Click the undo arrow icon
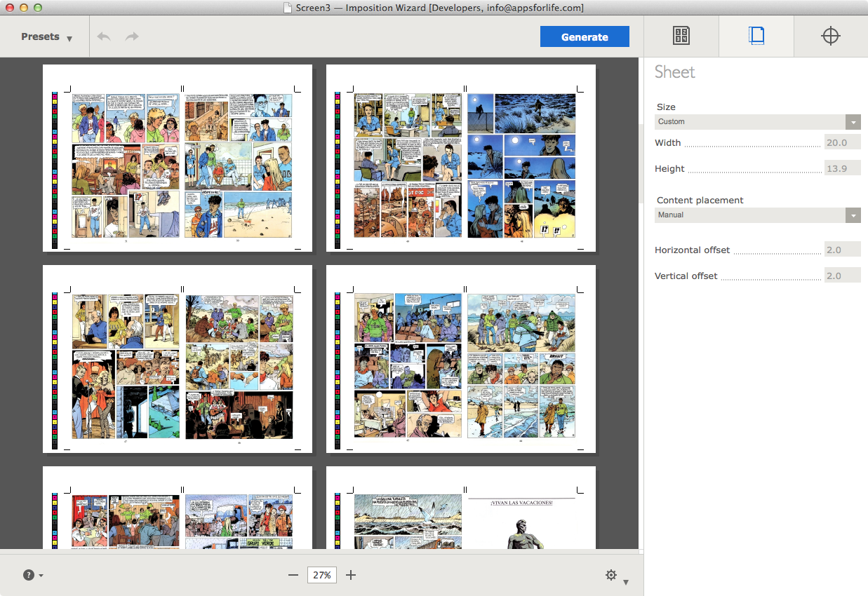Image resolution: width=868 pixels, height=596 pixels. pyautogui.click(x=104, y=36)
